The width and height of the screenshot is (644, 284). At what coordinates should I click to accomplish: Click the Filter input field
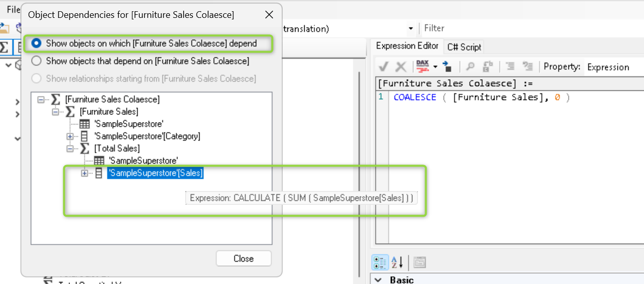tap(533, 29)
